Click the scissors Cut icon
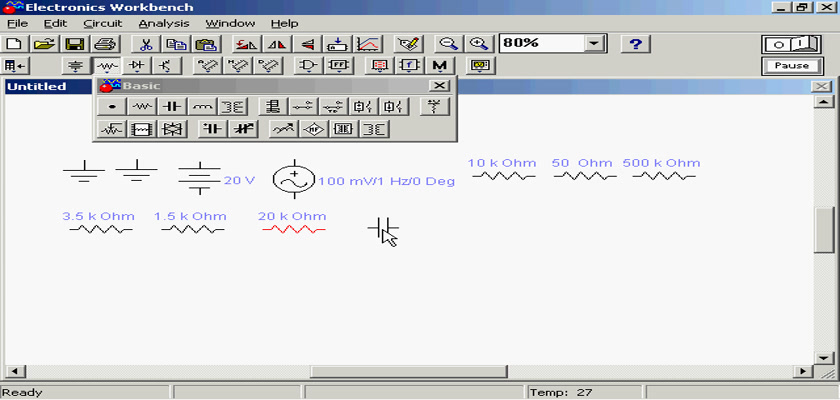Viewport: 840px width, 400px height. tap(146, 44)
